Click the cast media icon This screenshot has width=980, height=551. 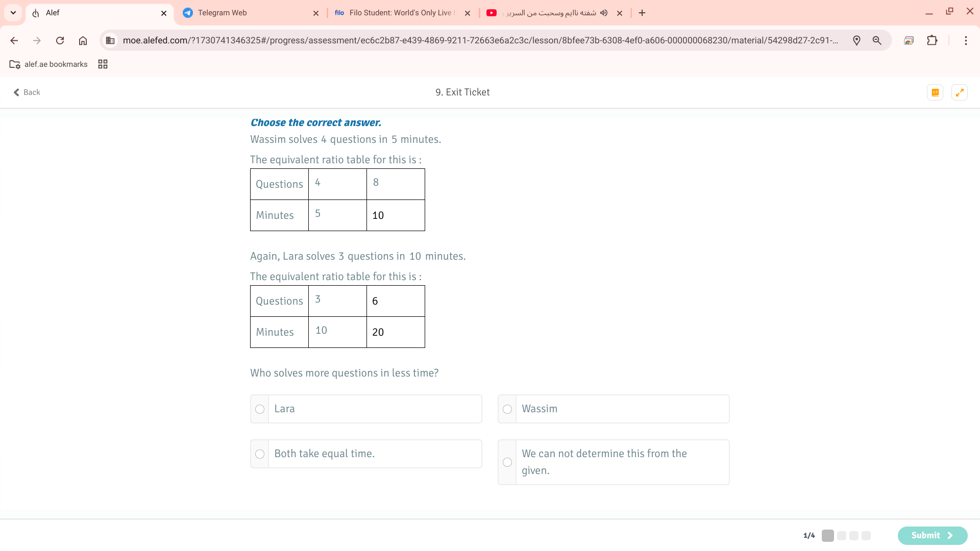(x=909, y=40)
